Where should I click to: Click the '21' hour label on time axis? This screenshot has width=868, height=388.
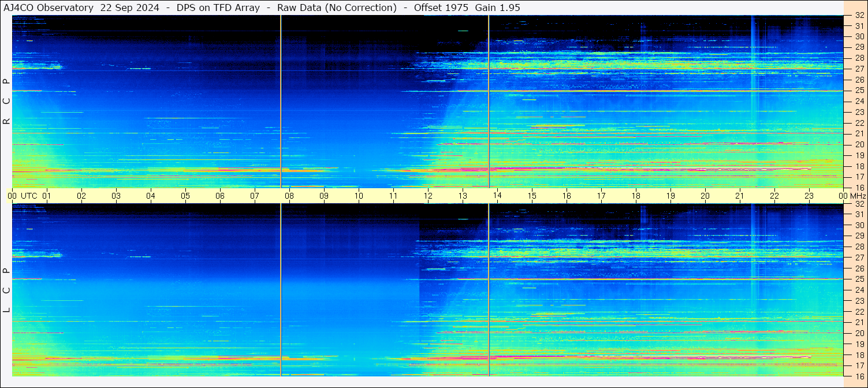(740, 196)
